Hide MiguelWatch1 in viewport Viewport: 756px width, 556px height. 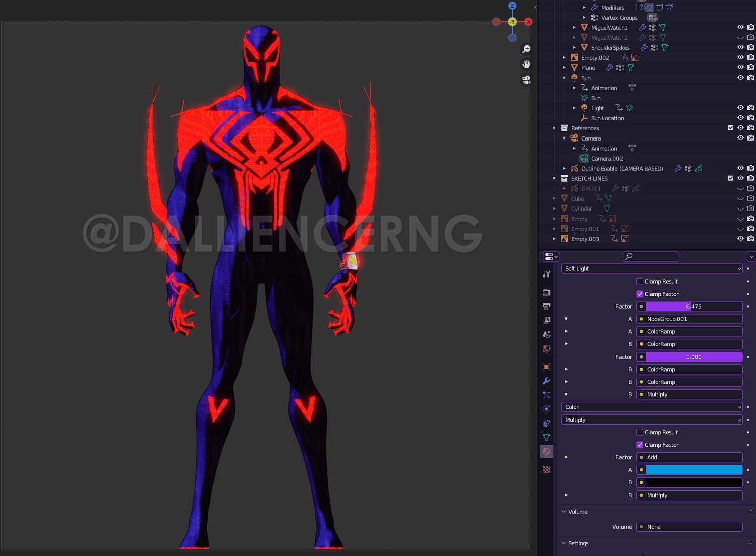point(740,27)
